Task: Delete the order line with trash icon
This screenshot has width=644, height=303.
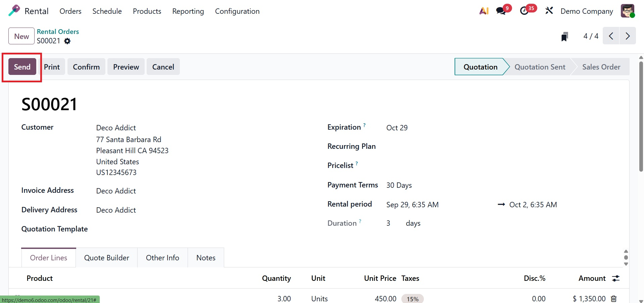Action: tap(614, 299)
